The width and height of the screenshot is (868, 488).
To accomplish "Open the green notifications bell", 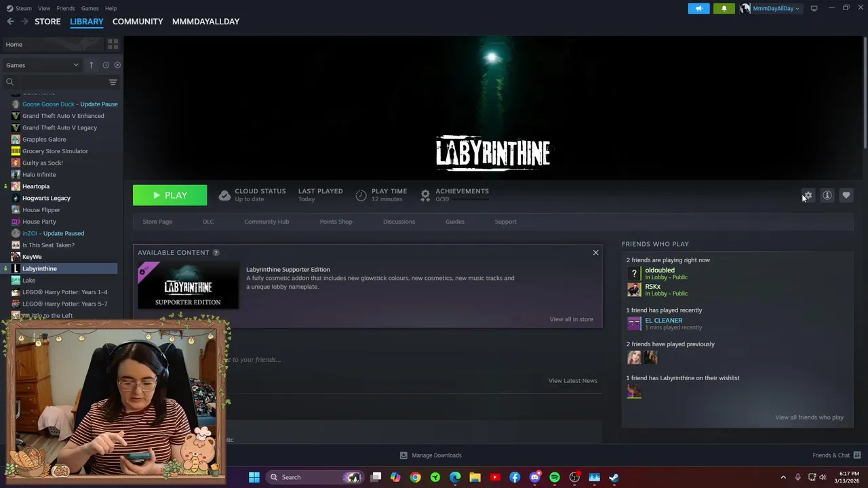I will [724, 8].
